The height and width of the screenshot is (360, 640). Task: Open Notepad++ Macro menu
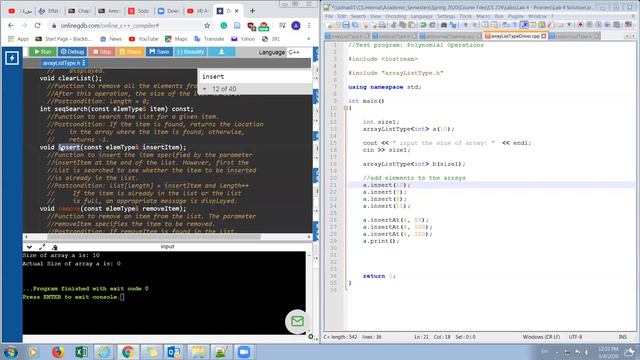(x=483, y=16)
